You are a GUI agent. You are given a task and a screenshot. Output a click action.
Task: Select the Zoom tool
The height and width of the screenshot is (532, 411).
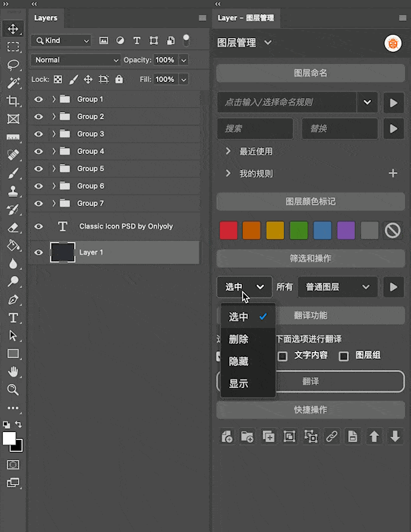tap(13, 389)
